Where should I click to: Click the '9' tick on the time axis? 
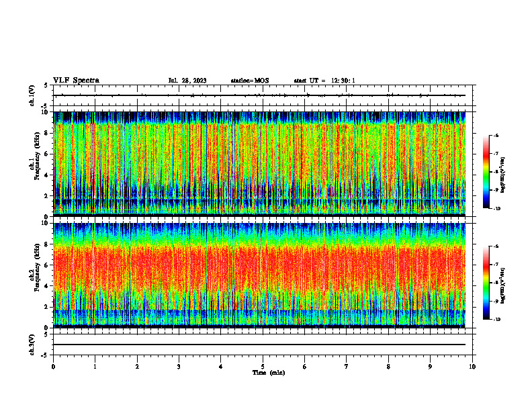pyautogui.click(x=430, y=367)
